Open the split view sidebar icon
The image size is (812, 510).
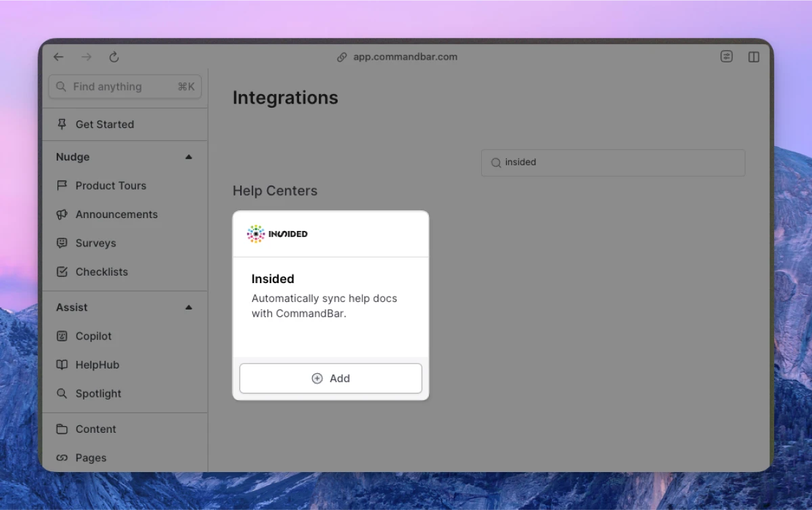pos(754,57)
